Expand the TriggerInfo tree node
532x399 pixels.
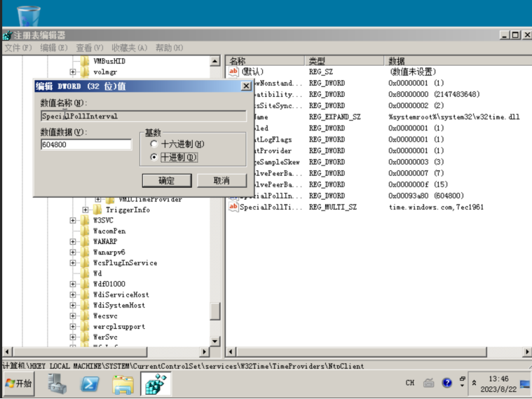point(86,210)
